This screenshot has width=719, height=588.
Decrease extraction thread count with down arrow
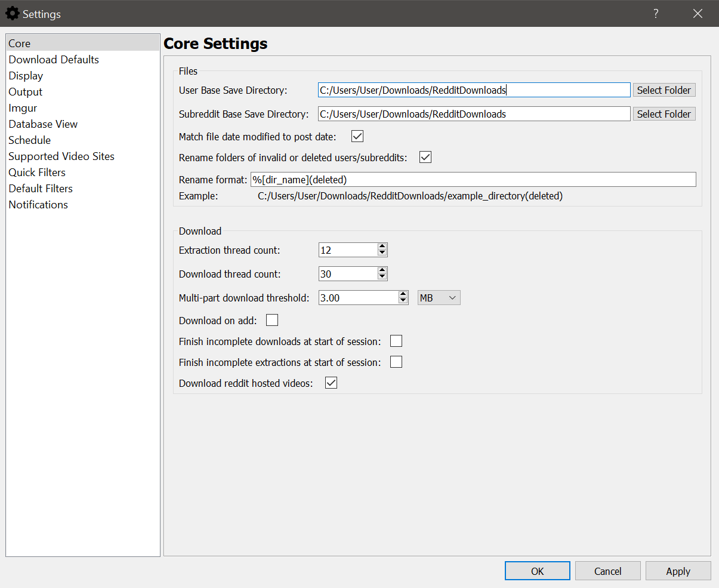(x=382, y=253)
